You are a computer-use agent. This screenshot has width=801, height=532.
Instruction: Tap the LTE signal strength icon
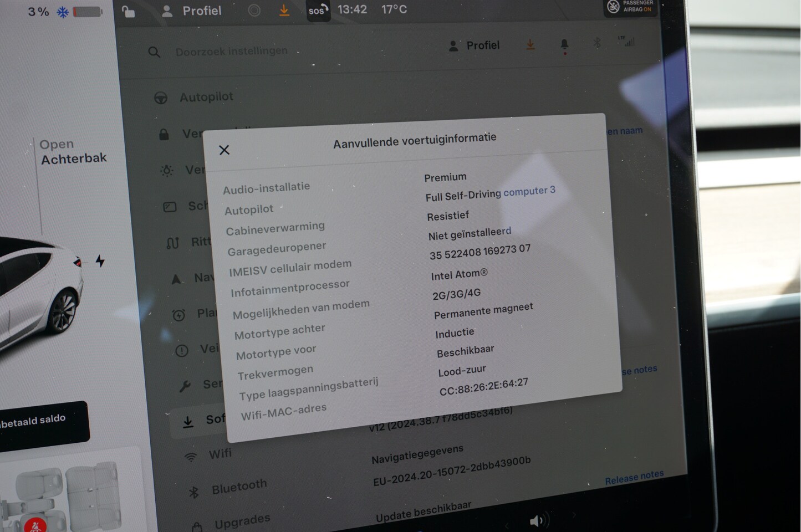pyautogui.click(x=626, y=40)
